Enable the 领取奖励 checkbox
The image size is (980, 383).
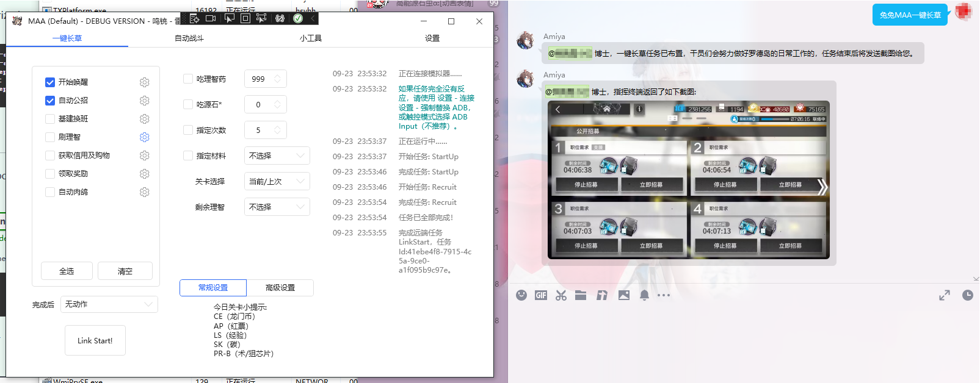pos(50,174)
